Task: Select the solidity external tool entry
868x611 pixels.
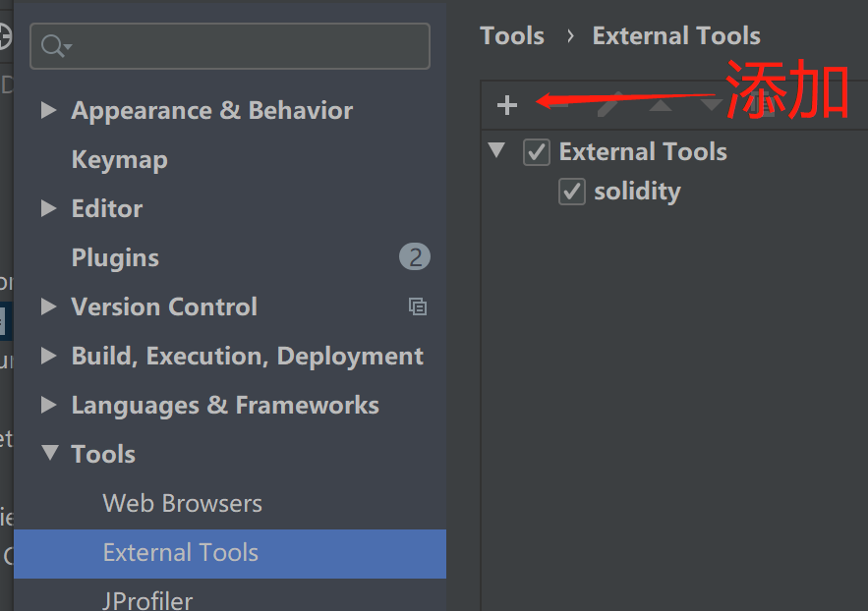Action: 637,191
